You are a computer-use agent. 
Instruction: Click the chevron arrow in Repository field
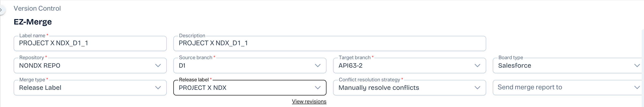tap(158, 66)
